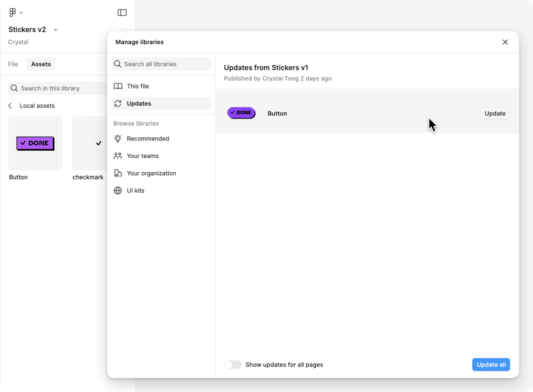Expand the Stickers v2 file name dropdown
Image resolution: width=533 pixels, height=392 pixels.
56,30
